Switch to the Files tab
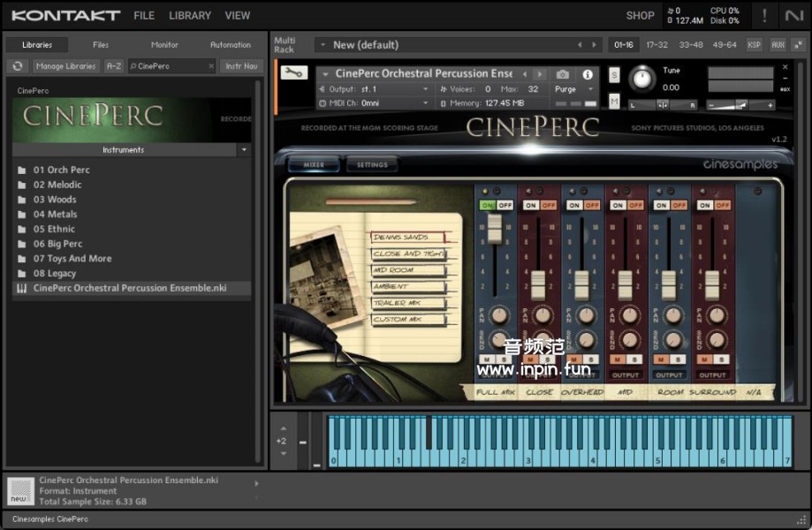This screenshot has width=812, height=530. click(x=101, y=45)
